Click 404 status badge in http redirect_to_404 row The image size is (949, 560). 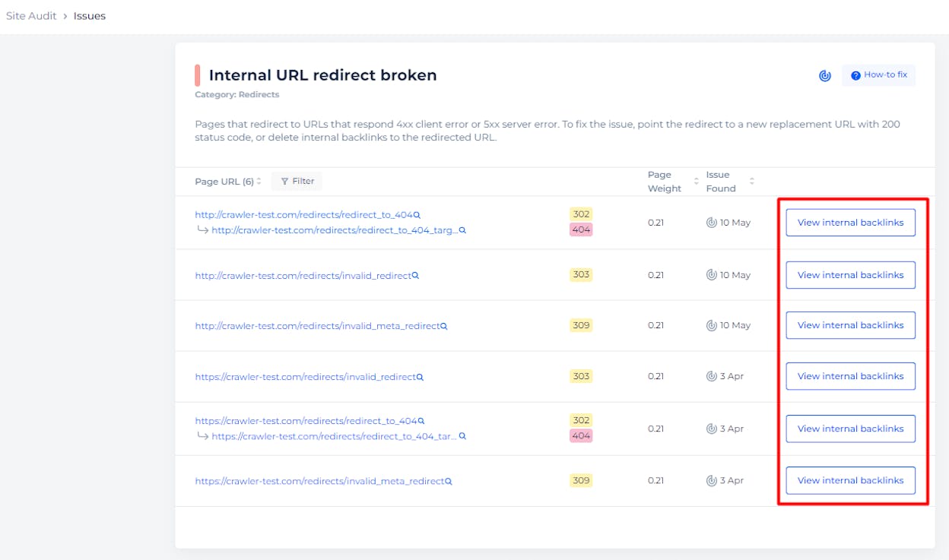pyautogui.click(x=581, y=229)
